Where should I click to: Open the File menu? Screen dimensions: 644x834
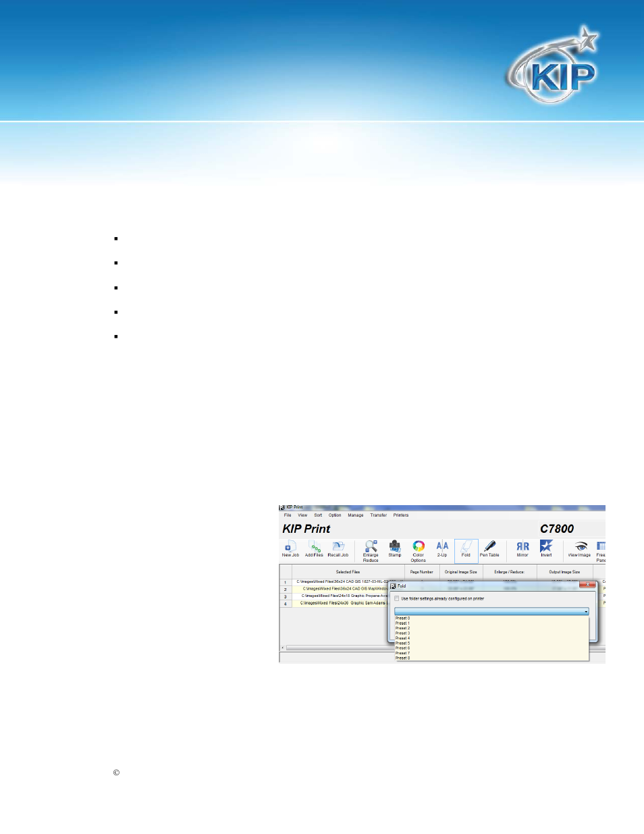tap(288, 515)
